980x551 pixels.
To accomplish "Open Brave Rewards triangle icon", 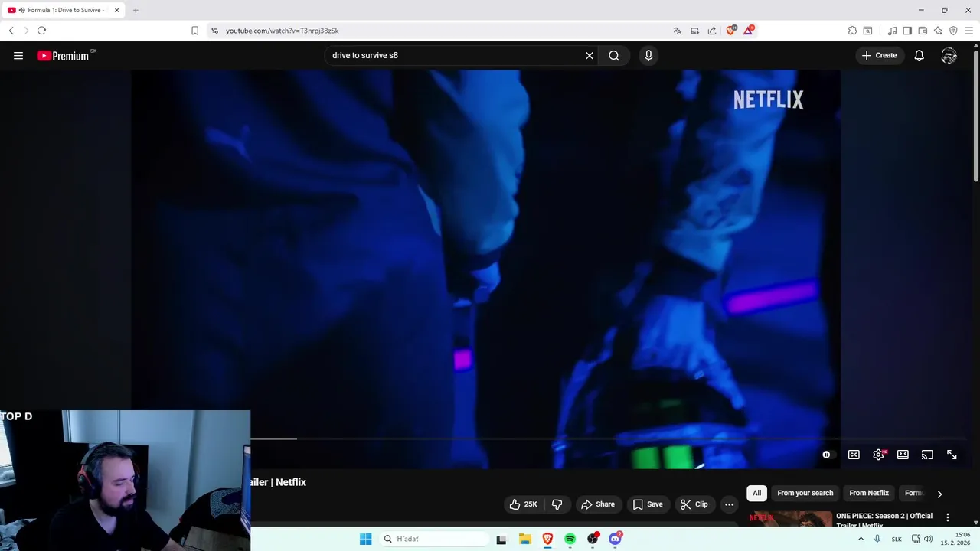I will (x=749, y=31).
